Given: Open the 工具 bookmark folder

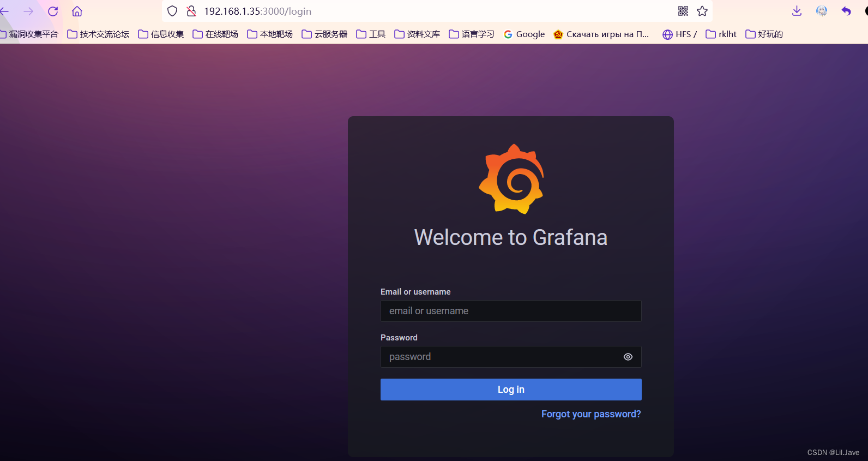Looking at the screenshot, I should (x=371, y=34).
